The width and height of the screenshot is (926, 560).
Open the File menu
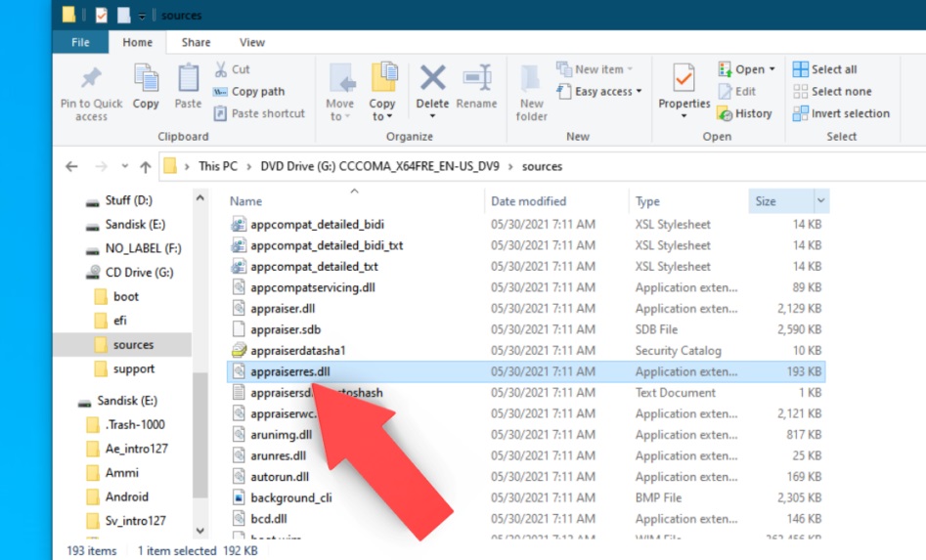click(80, 42)
